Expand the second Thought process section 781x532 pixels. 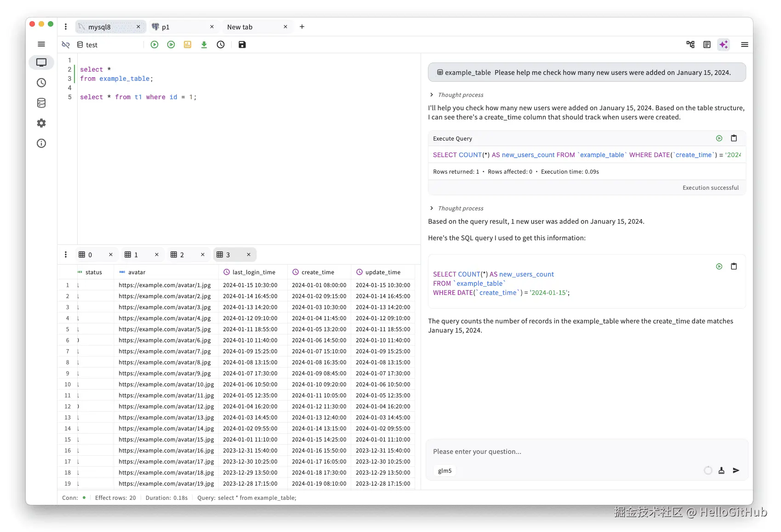[432, 208]
